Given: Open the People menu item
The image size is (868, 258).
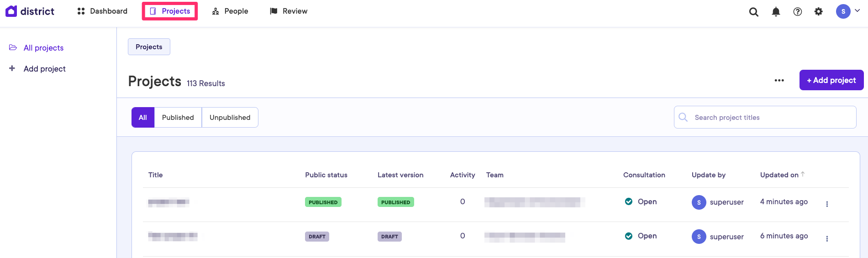Looking at the screenshot, I should (x=230, y=11).
